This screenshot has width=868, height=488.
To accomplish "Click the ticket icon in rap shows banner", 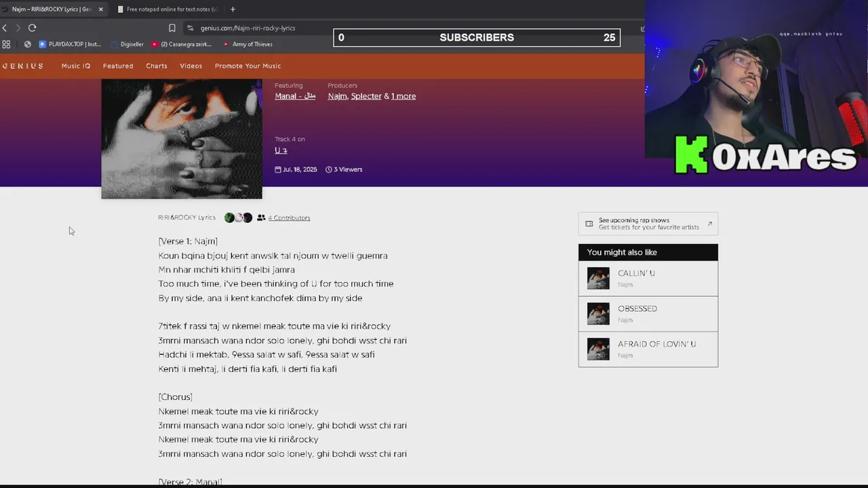I will [589, 224].
